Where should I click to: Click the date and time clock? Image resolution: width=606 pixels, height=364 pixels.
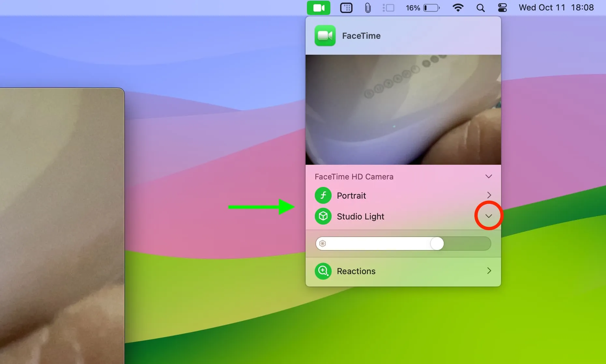(556, 7)
